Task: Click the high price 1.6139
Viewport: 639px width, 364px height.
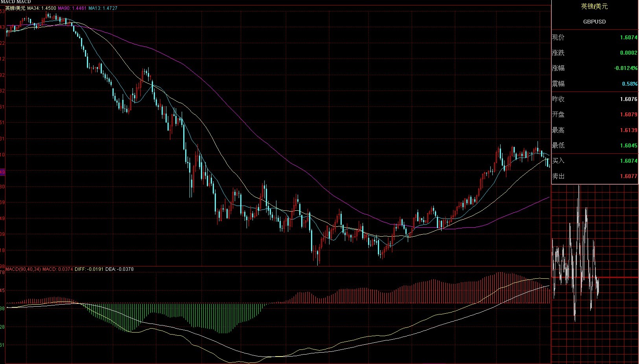Action: point(628,130)
